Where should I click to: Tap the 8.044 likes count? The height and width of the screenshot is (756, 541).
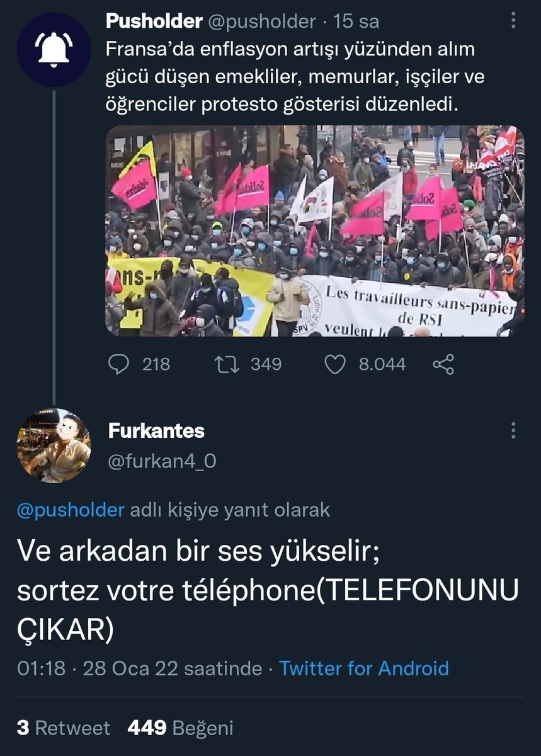click(x=382, y=364)
